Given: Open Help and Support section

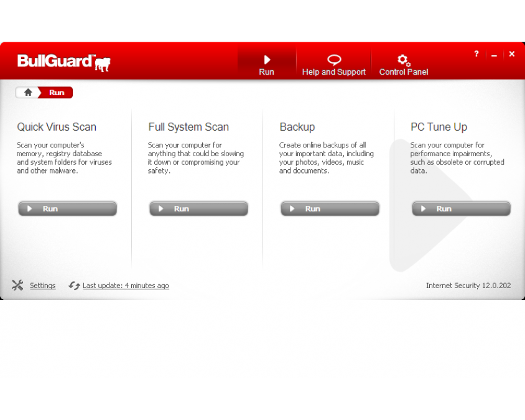Looking at the screenshot, I should [334, 64].
